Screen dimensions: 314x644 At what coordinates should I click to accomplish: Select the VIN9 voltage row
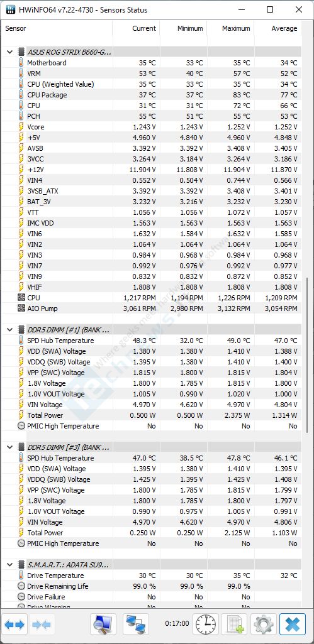pos(152,276)
